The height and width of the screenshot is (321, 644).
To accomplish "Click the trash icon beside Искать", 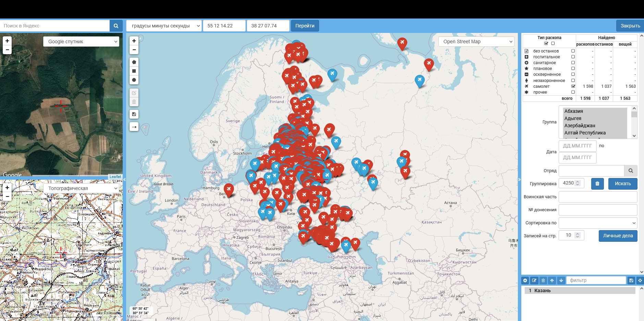I will coord(597,183).
